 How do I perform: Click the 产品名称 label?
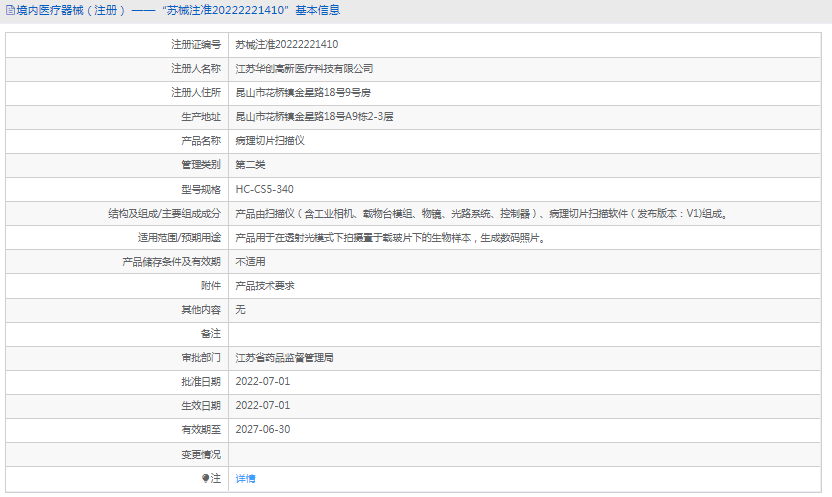201,141
